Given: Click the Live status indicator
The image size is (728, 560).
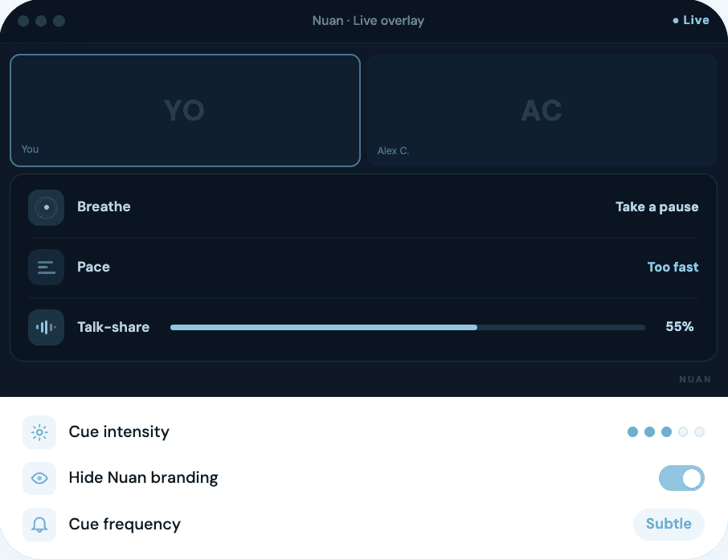Looking at the screenshot, I should point(689,20).
